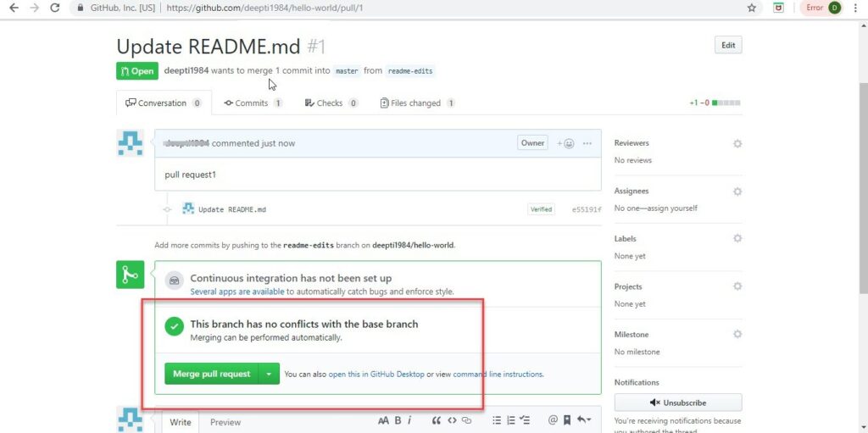Open the Files changed tab

(417, 103)
